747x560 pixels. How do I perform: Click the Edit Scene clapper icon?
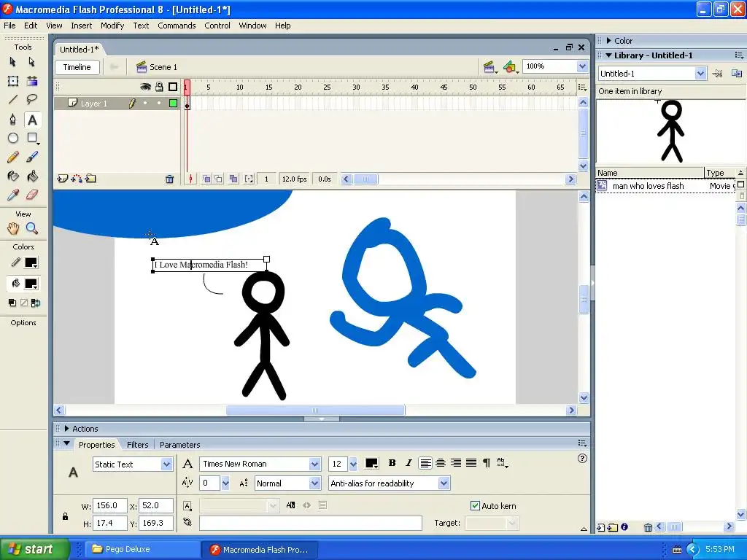(489, 67)
